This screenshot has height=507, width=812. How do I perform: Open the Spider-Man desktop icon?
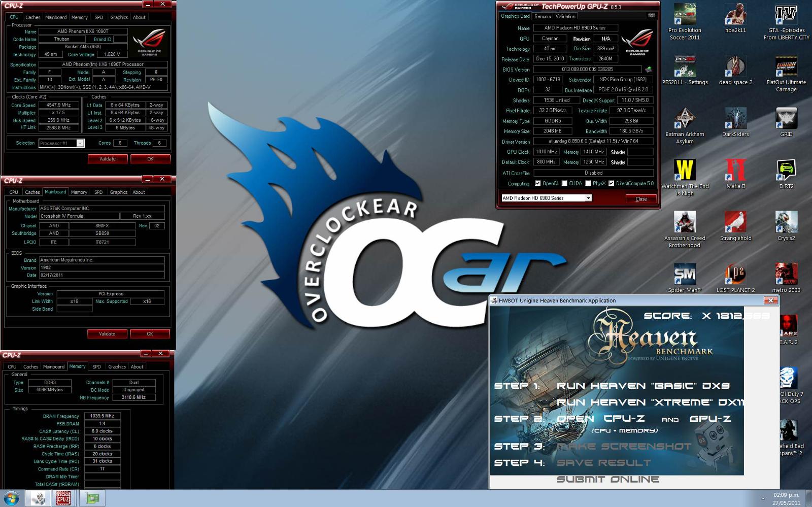[685, 278]
